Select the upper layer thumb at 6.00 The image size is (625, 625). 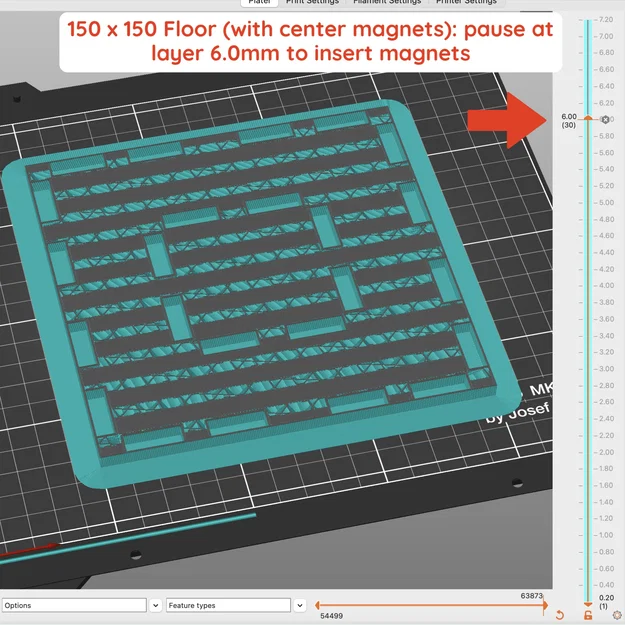coord(588,118)
